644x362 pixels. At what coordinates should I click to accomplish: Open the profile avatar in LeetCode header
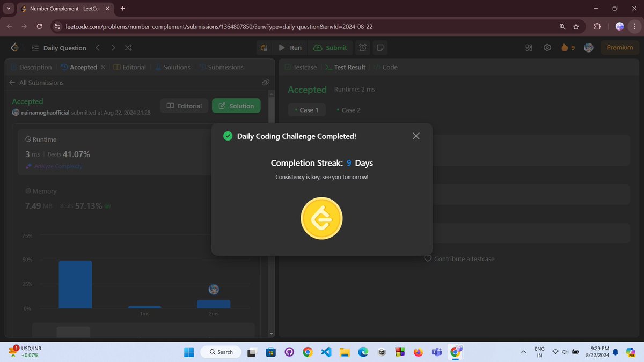(589, 48)
